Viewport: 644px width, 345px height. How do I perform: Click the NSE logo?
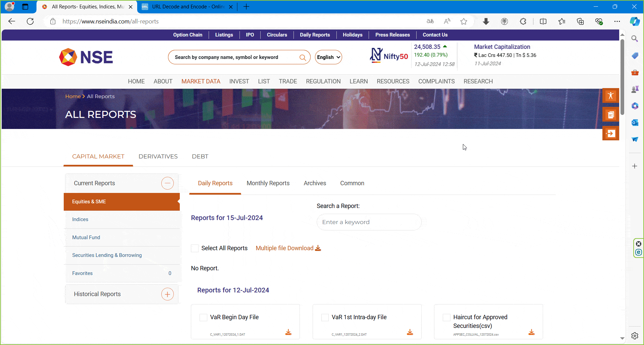86,57
